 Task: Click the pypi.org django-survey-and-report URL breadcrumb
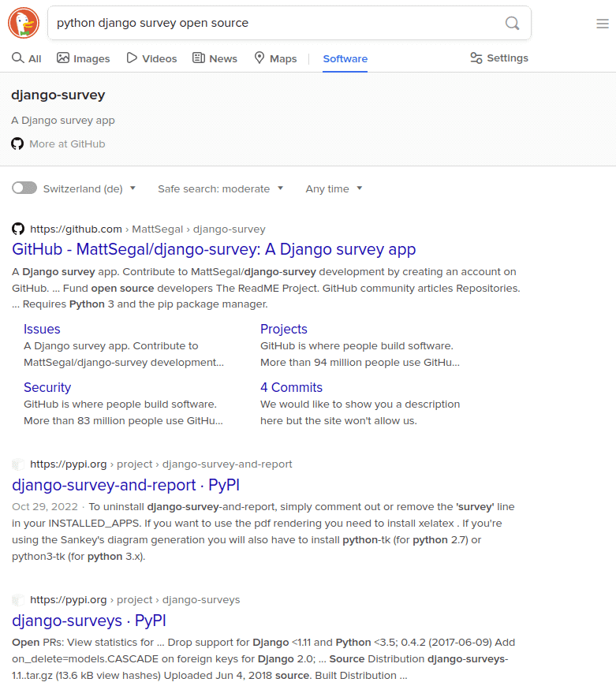click(161, 464)
